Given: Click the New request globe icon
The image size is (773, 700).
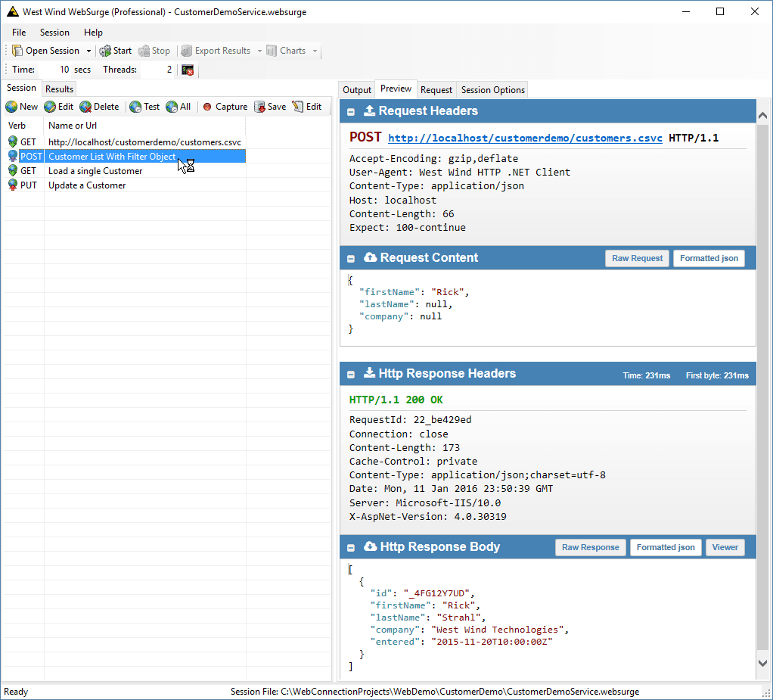Looking at the screenshot, I should (11, 107).
